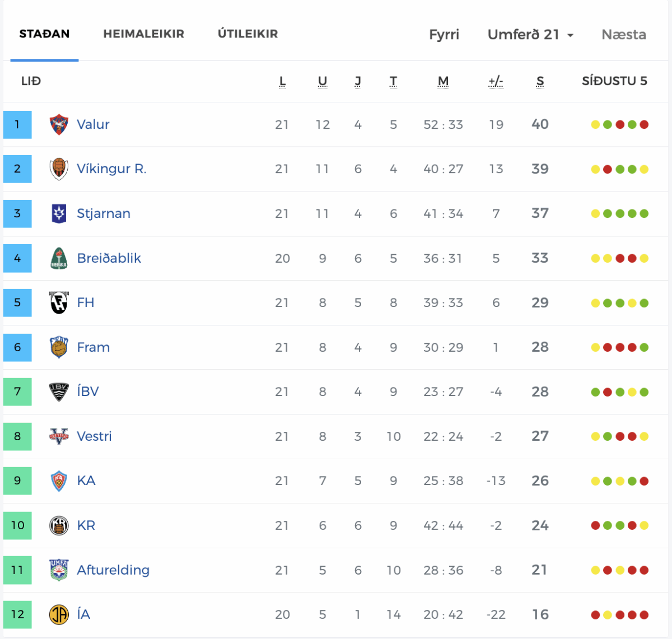Click the ÍBV shield logo
The height and width of the screenshot is (639, 672).
(59, 391)
